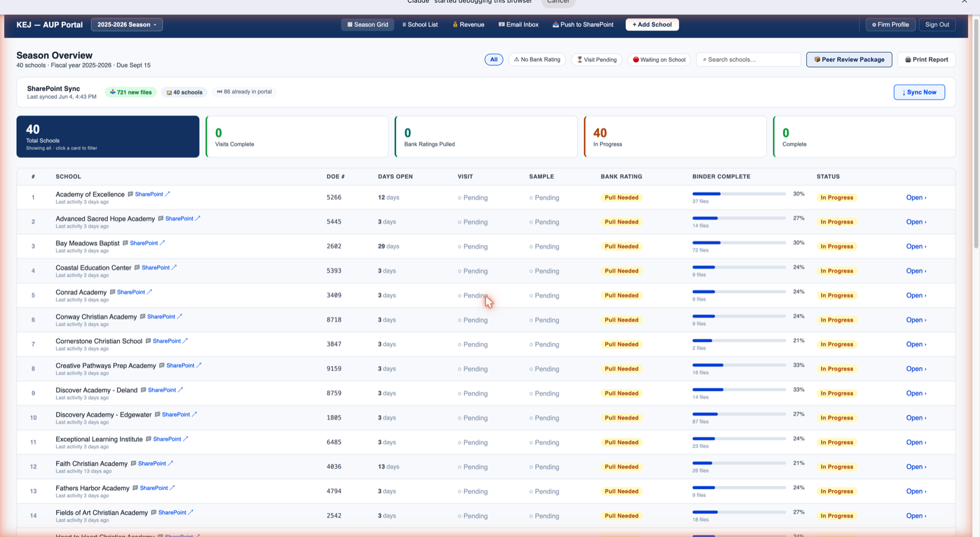Toggle the No Bank Rating filter
The width and height of the screenshot is (980, 537).
coord(537,59)
